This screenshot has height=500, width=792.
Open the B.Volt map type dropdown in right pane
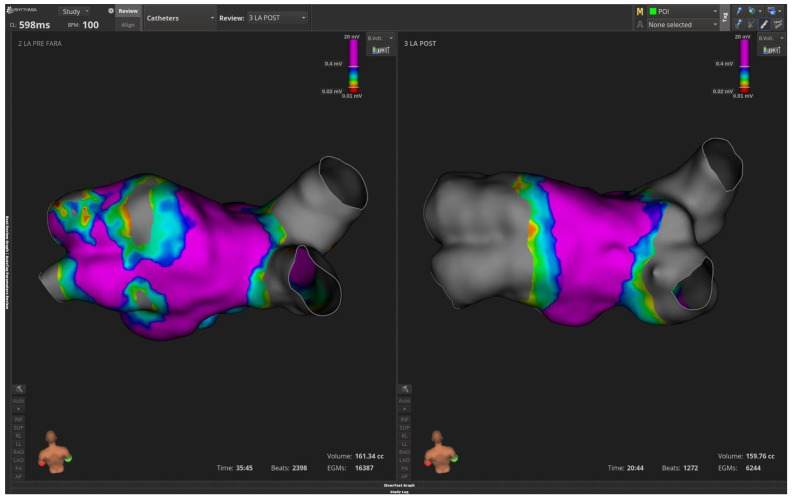click(x=771, y=38)
